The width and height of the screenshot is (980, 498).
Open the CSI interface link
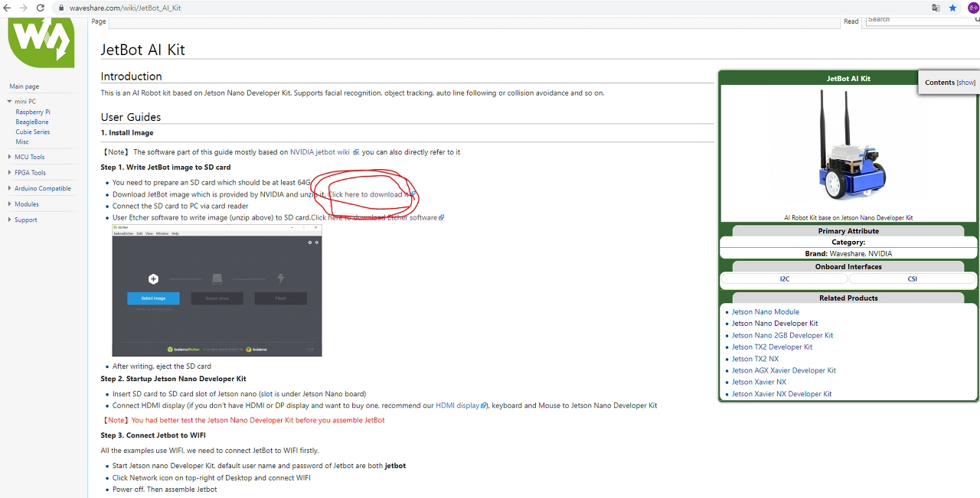coord(913,279)
